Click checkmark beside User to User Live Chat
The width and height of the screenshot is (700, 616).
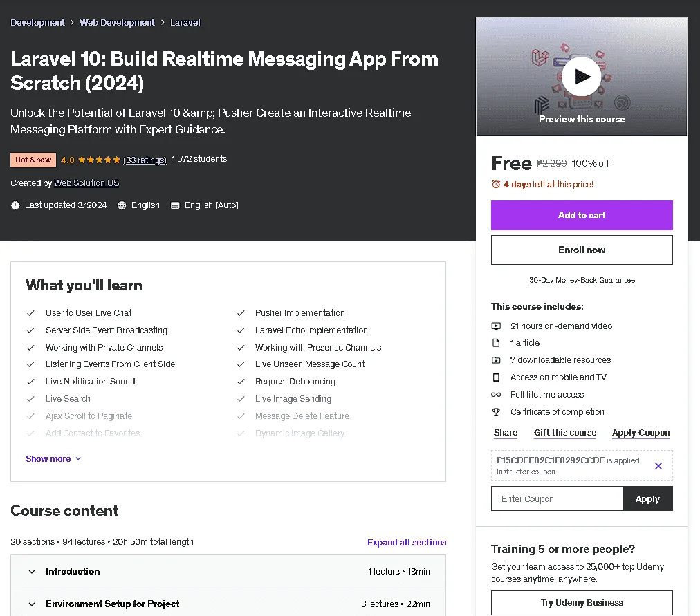coord(30,313)
